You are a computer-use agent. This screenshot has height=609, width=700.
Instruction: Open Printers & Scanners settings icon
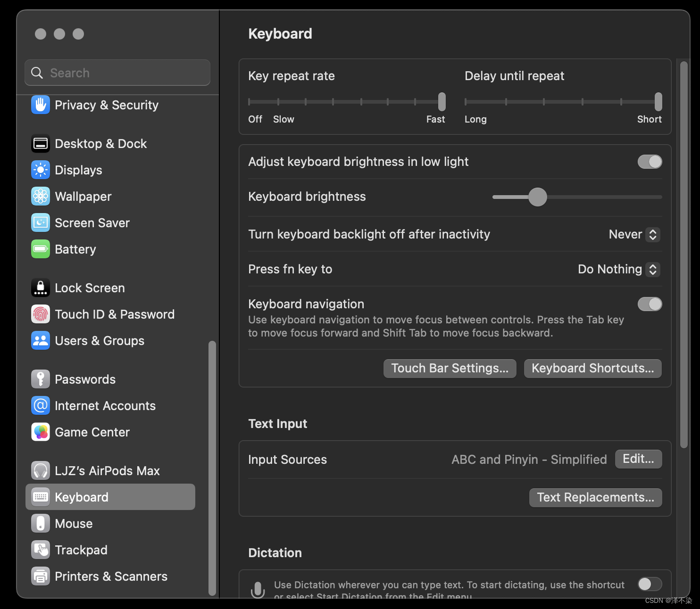point(41,576)
